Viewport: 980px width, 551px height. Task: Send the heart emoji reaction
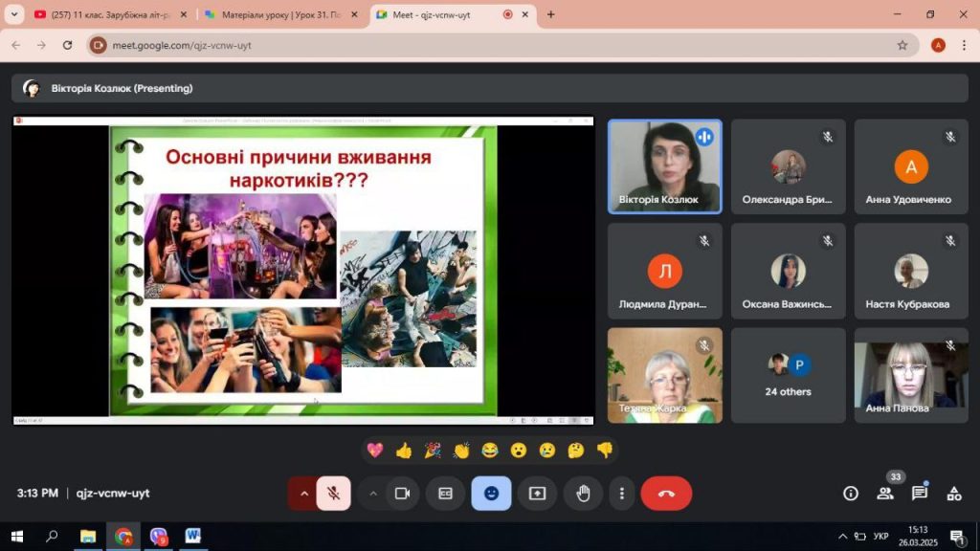(x=375, y=450)
